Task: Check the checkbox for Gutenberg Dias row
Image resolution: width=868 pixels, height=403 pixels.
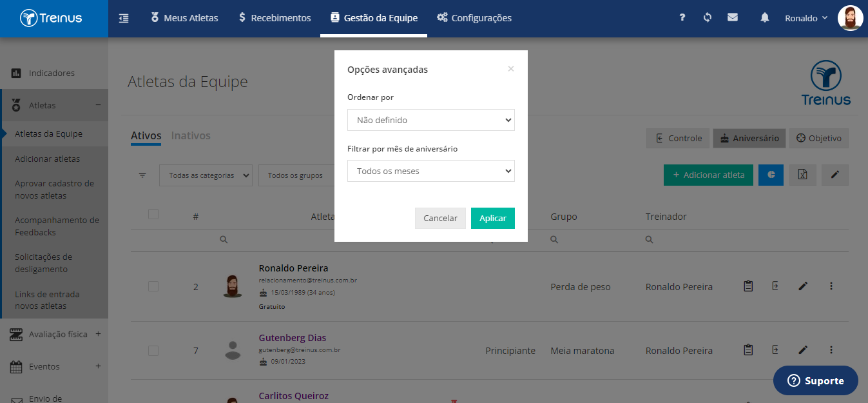Action: pyautogui.click(x=153, y=351)
